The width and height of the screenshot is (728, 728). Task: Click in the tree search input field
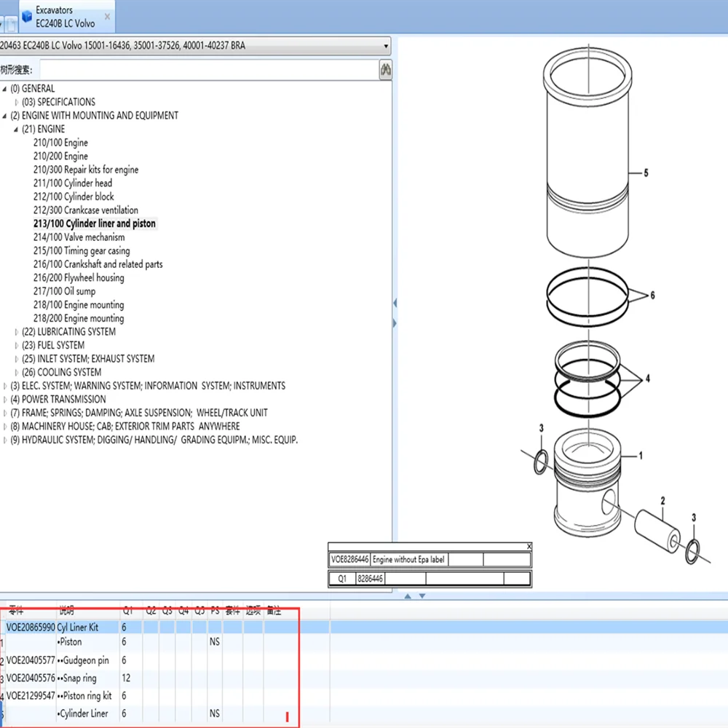point(207,70)
